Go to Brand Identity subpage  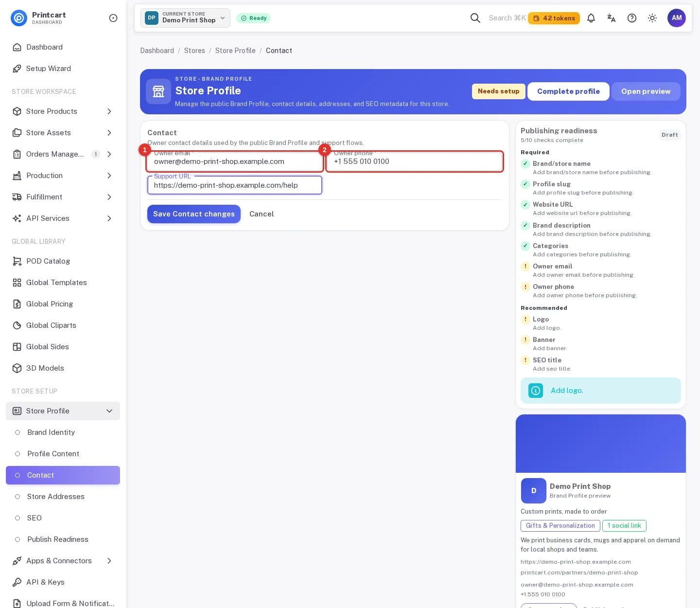63,432
